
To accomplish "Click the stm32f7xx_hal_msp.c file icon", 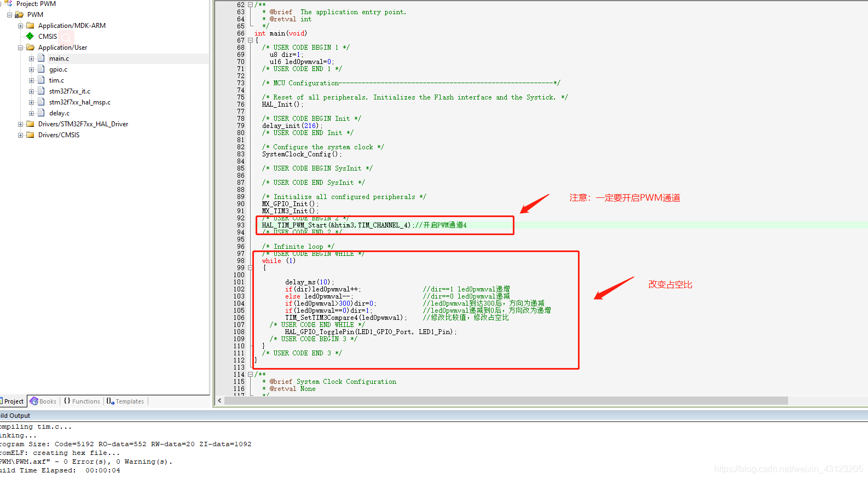I will pos(41,102).
